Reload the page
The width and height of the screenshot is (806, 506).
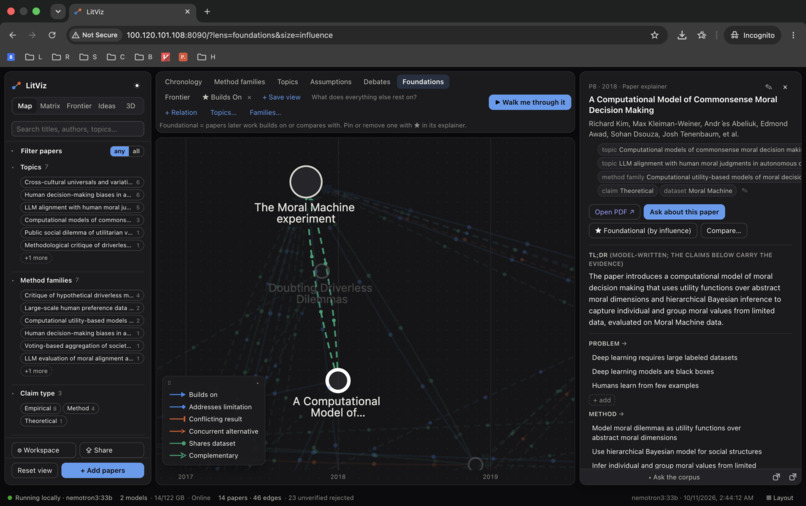[52, 35]
